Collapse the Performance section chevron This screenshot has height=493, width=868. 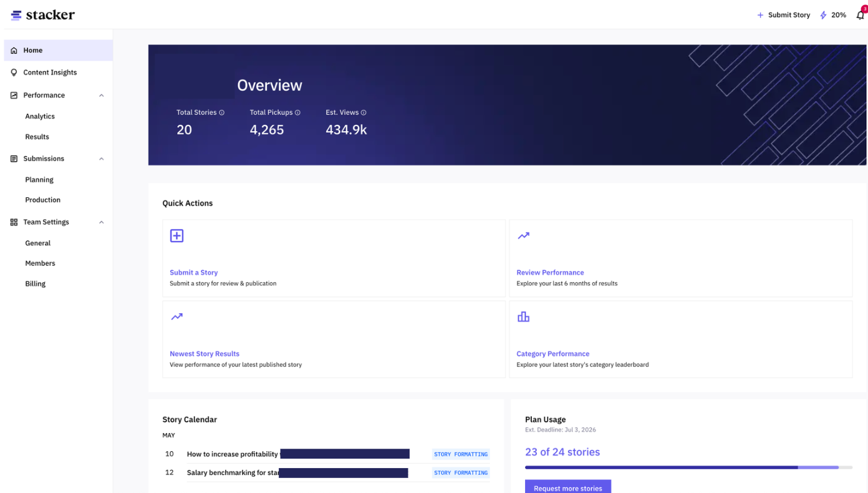point(101,95)
